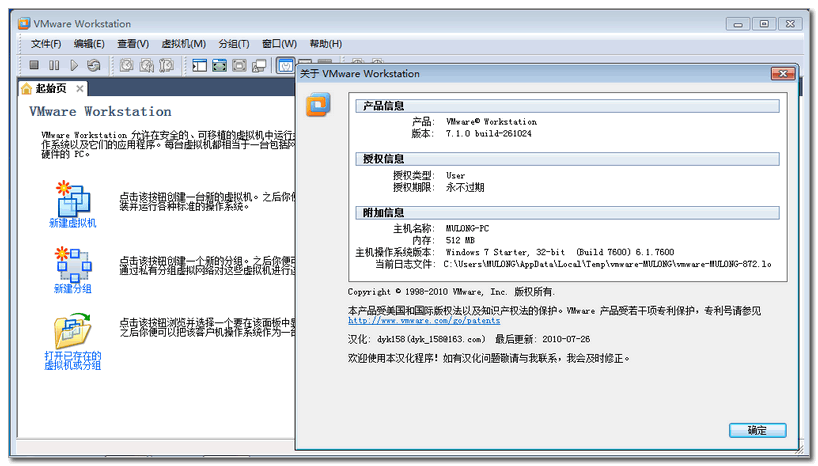Open the 窗口(W) menu
Viewport: 818px width, 466px height.
(x=279, y=44)
